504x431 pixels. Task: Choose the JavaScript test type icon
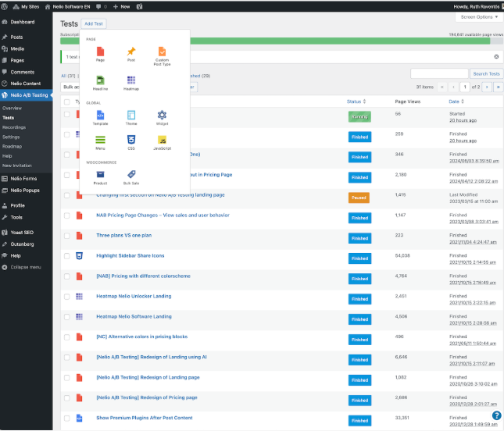tap(163, 140)
